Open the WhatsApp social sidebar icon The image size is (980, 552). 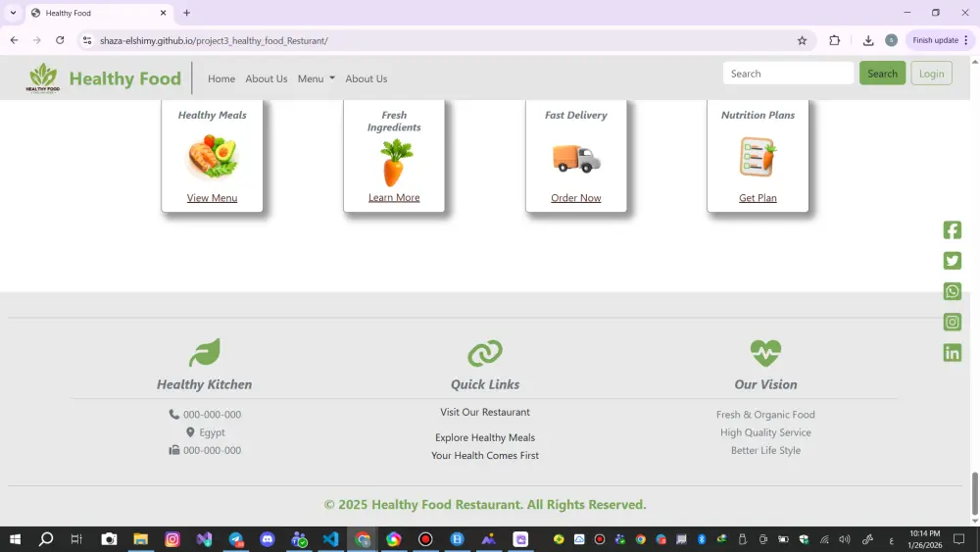click(x=952, y=291)
